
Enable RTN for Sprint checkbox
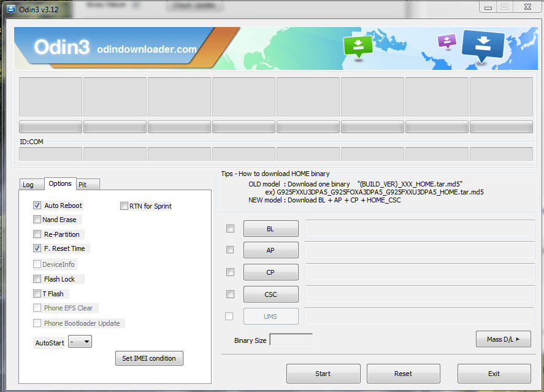125,206
